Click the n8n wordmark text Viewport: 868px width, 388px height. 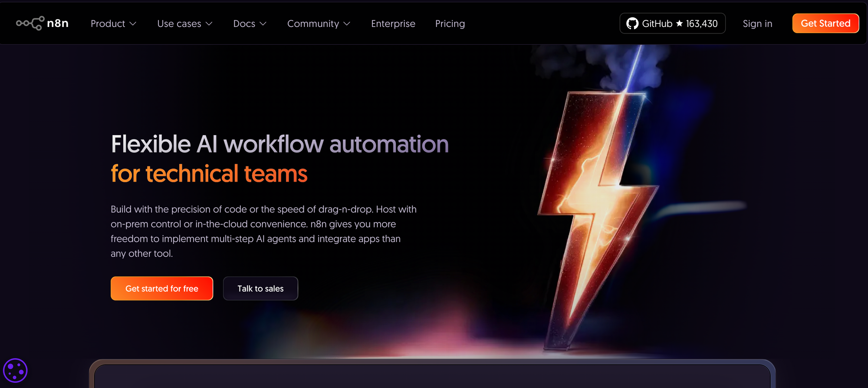pyautogui.click(x=58, y=23)
